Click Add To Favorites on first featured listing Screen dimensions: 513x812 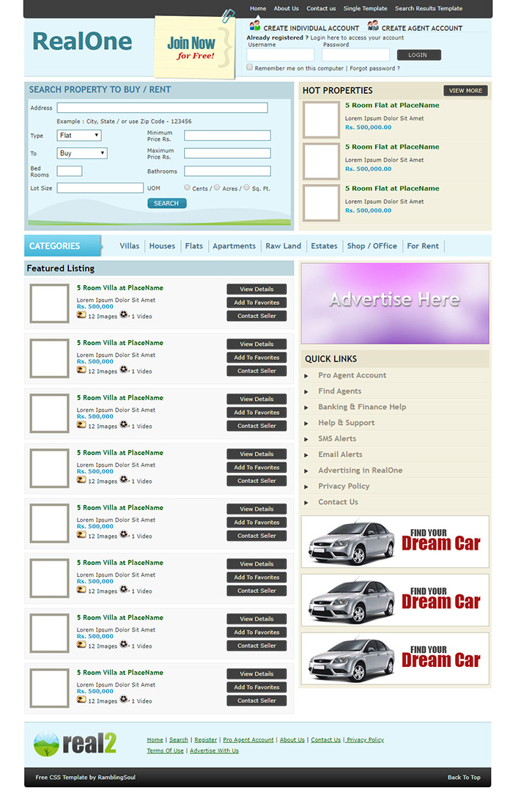pos(256,303)
